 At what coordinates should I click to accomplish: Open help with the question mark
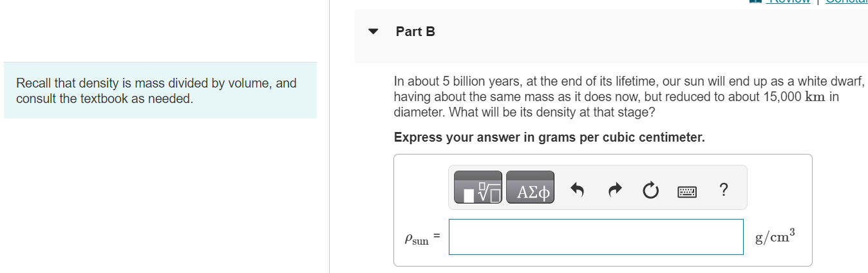[x=724, y=190]
